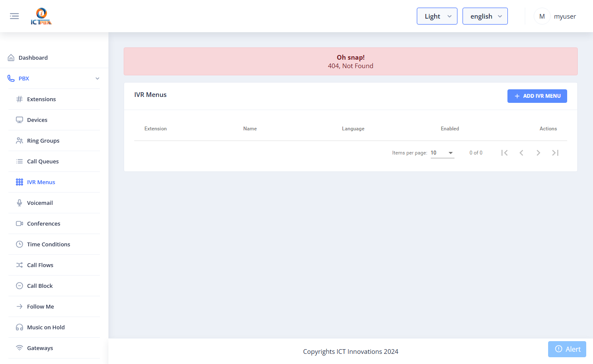Go to last page of table
Viewport: 593px width, 364px height.
[555, 153]
